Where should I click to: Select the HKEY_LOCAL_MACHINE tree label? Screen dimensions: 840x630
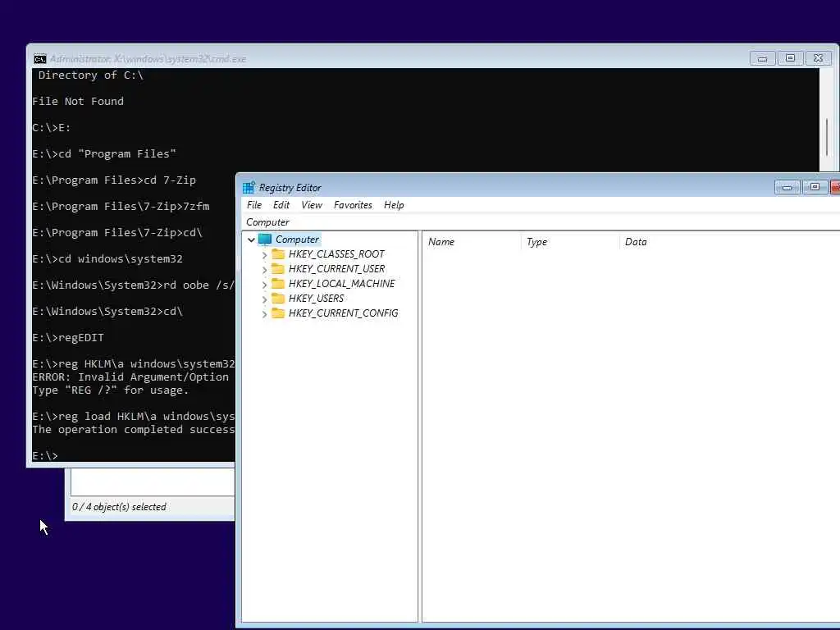pyautogui.click(x=342, y=283)
